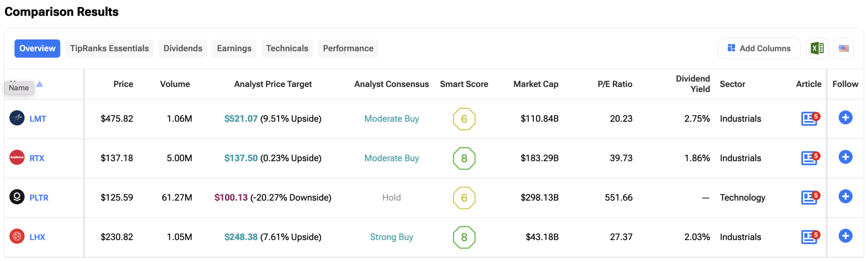The height and width of the screenshot is (261, 868).
Task: Sort by Sector column header
Action: click(732, 84)
